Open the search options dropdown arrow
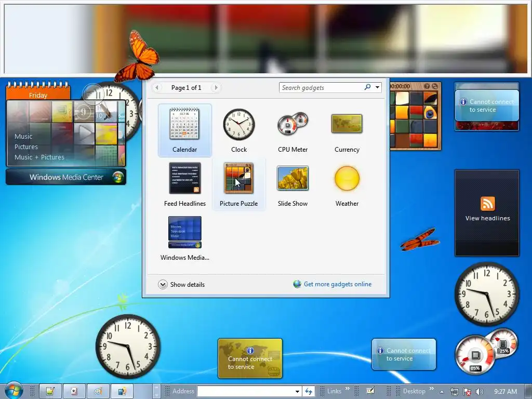 coord(377,87)
